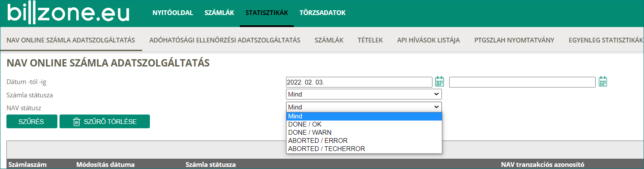This screenshot has width=644, height=169.
Task: Click the Szűrés button
Action: 32,121
